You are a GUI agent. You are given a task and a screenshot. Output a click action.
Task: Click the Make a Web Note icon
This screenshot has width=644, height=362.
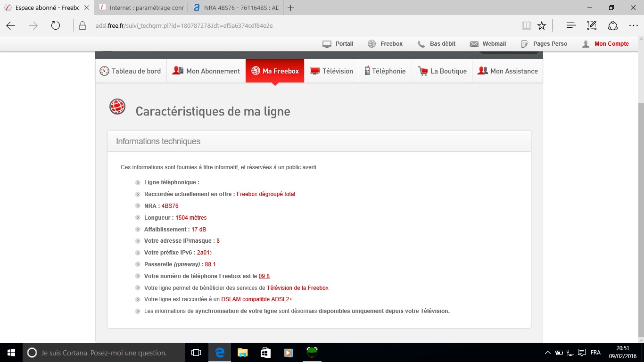click(x=592, y=25)
